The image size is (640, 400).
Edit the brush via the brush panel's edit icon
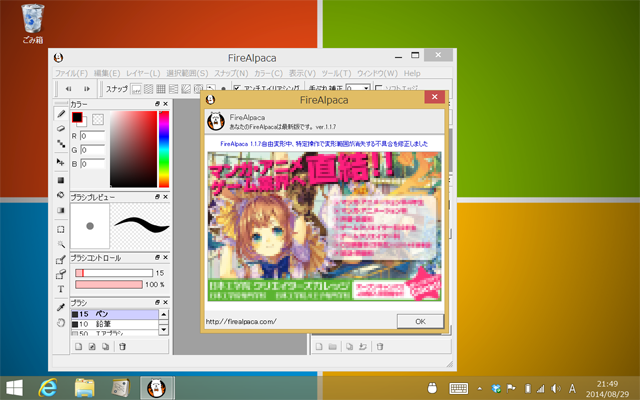[x=92, y=347]
